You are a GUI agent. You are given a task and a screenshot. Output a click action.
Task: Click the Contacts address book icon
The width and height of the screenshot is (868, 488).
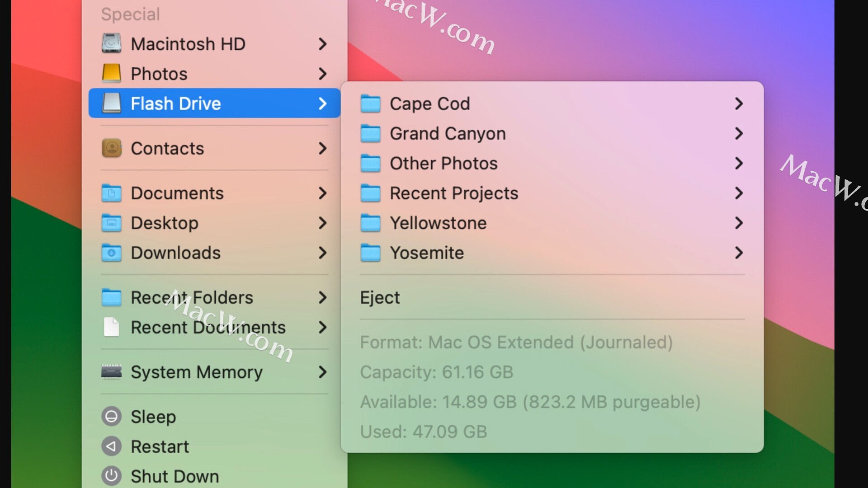coord(111,148)
